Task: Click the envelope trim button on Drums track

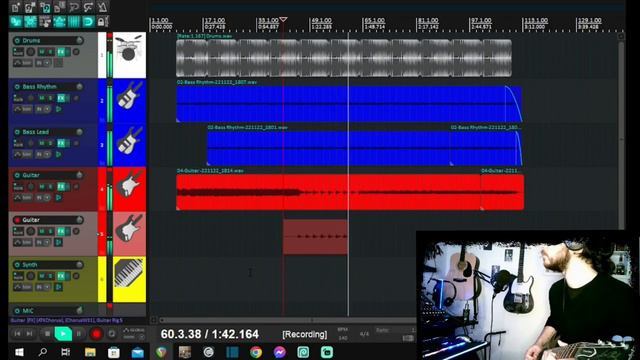Action: click(x=22, y=63)
